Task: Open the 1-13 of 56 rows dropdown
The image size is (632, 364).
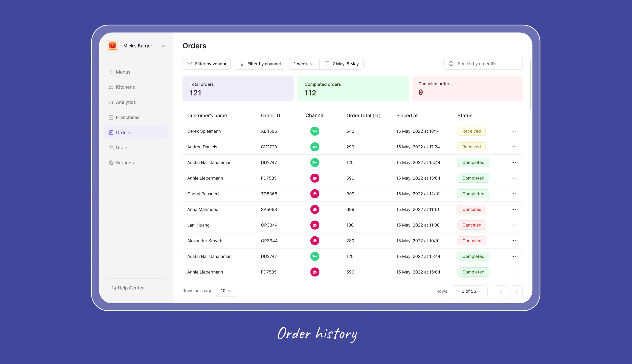Action: pyautogui.click(x=469, y=291)
